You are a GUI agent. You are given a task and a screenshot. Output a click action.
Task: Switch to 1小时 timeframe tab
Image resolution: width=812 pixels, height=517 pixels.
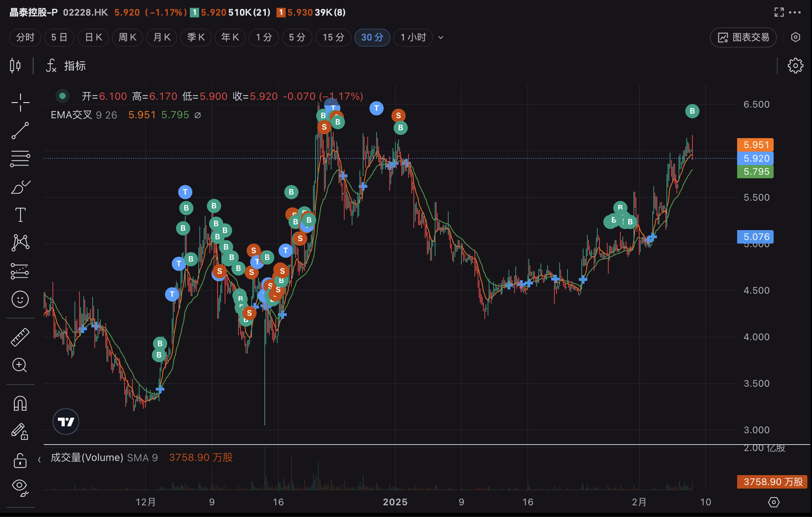[x=413, y=38]
